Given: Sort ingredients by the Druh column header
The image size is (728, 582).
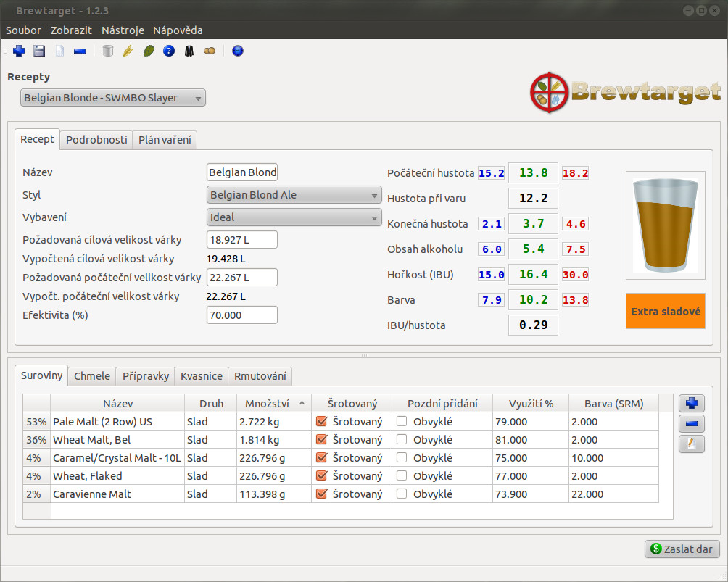Looking at the screenshot, I should (211, 403).
